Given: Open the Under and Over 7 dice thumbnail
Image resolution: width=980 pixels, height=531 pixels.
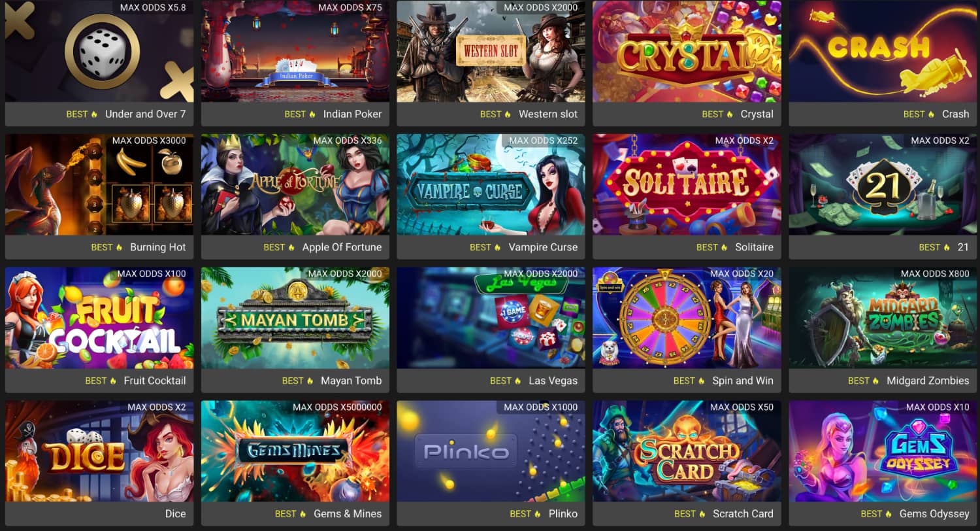Looking at the screenshot, I should tap(99, 51).
